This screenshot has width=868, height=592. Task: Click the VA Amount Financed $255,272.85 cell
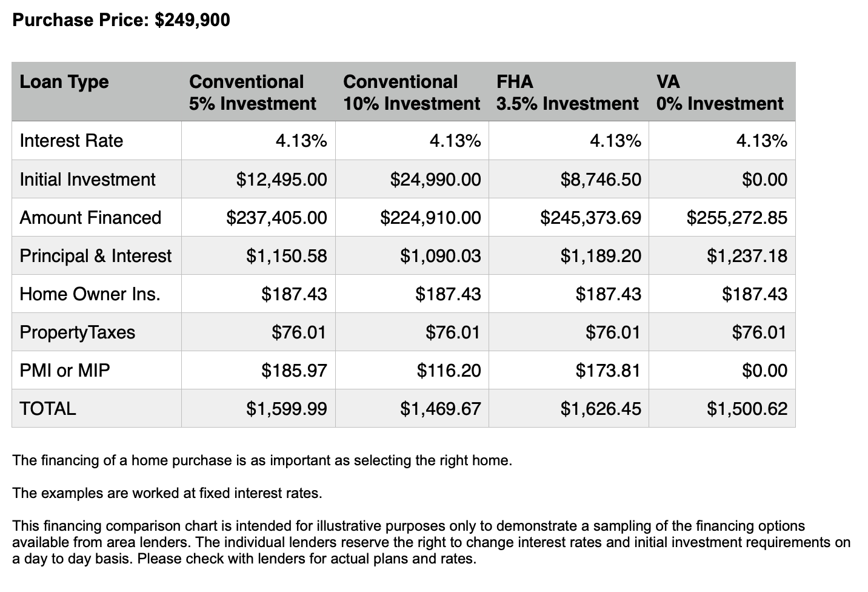pyautogui.click(x=722, y=217)
